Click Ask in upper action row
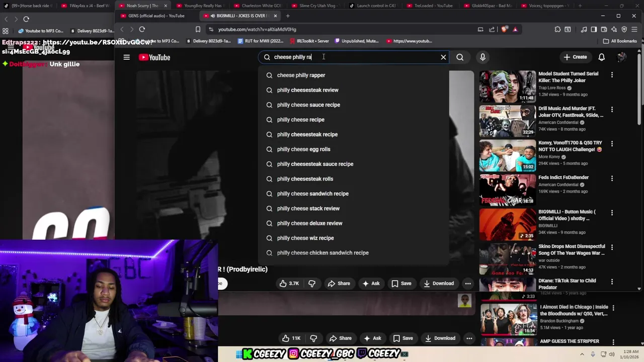Viewport: 644px width, 362px height. coord(370,284)
